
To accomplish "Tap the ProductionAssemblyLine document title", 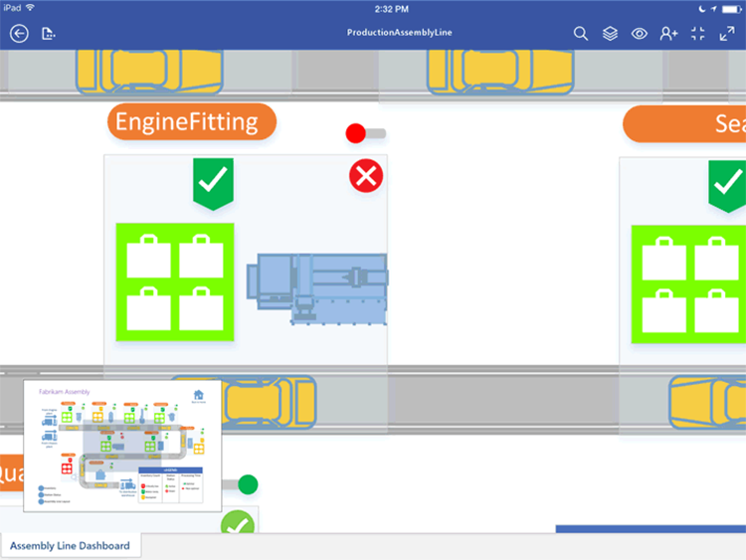I will pos(397,33).
